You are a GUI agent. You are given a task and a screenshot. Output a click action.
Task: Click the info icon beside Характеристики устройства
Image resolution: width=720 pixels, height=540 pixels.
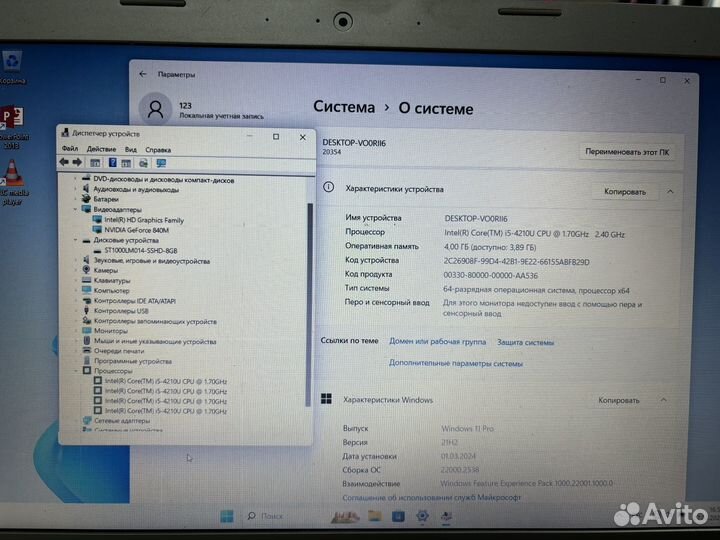pos(328,187)
